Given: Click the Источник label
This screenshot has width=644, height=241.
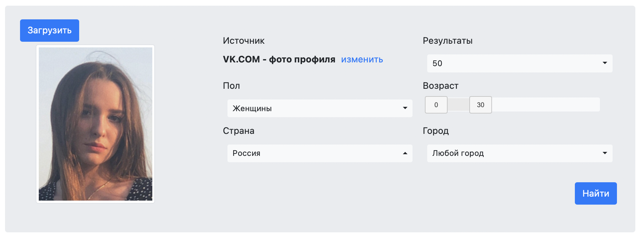Looking at the screenshot, I should [x=244, y=41].
